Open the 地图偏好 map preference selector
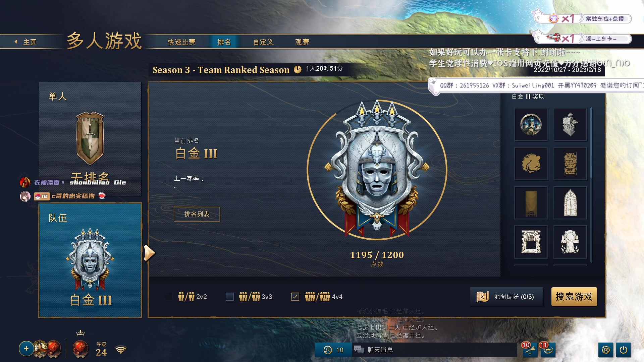The height and width of the screenshot is (362, 644). (x=506, y=297)
